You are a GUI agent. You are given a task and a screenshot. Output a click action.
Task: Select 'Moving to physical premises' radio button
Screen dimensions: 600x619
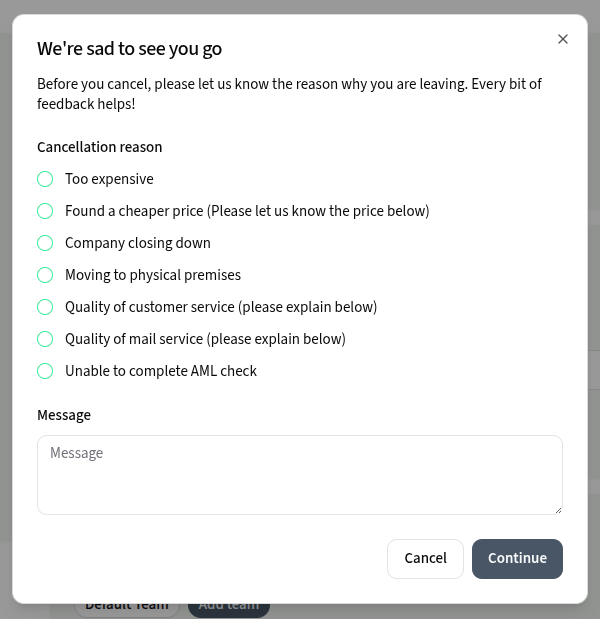(45, 275)
